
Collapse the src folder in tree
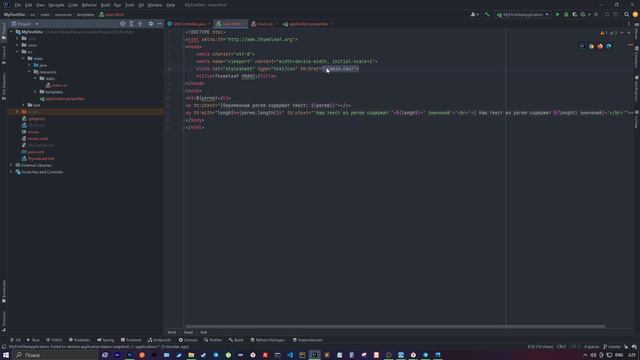(x=18, y=52)
